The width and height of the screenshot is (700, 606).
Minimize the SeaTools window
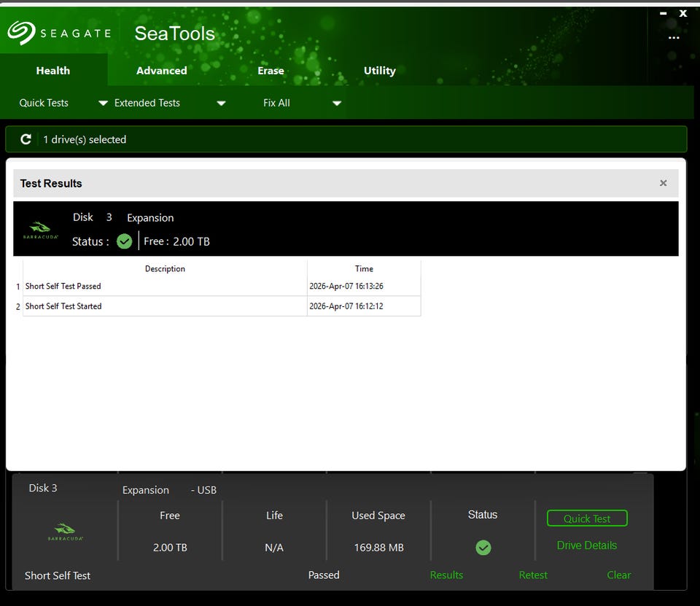pos(664,13)
